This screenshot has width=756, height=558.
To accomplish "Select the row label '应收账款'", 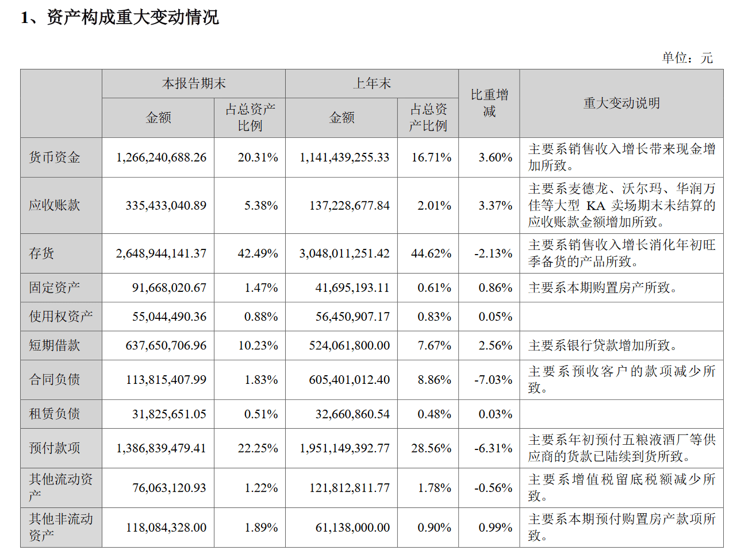I will 55,205.
